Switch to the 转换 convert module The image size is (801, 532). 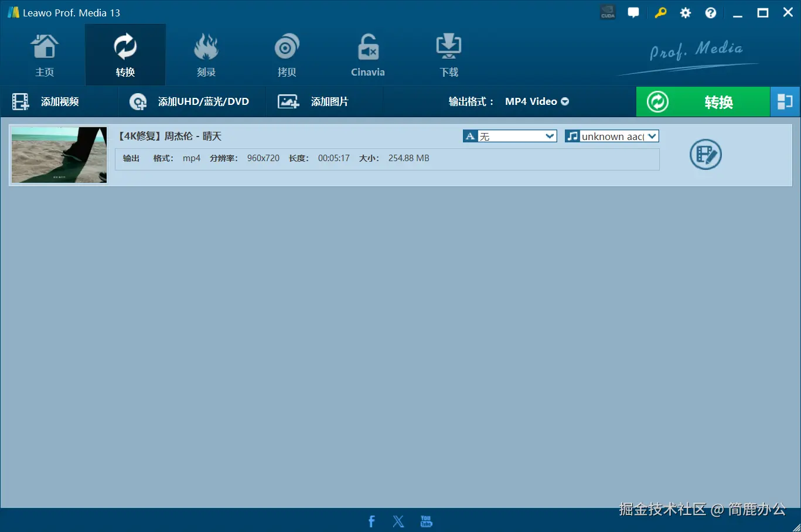point(125,56)
